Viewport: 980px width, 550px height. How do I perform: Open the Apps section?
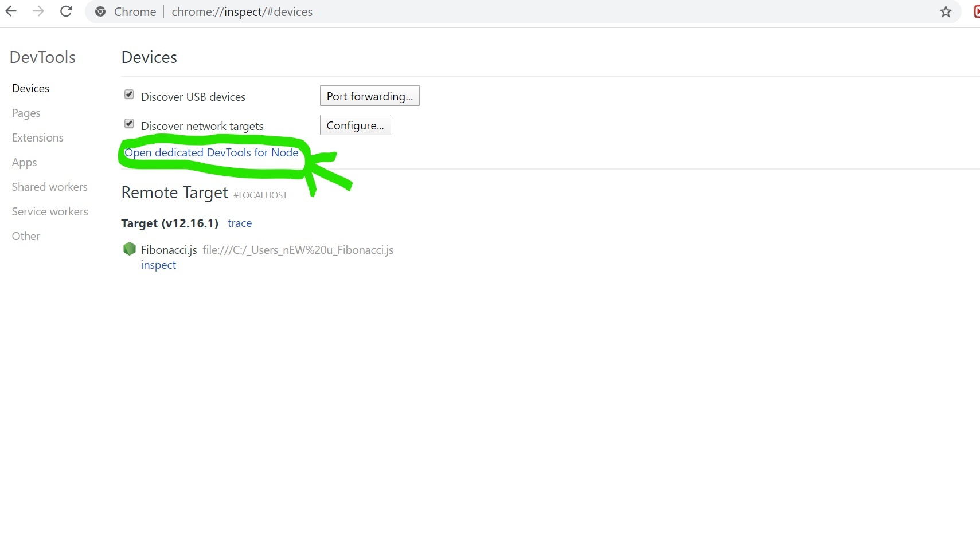point(25,162)
